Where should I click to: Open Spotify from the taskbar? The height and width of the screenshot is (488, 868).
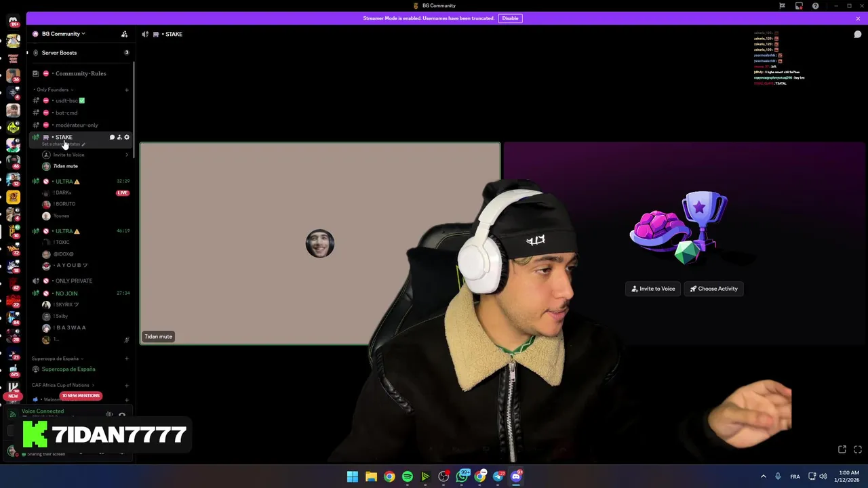tap(408, 476)
